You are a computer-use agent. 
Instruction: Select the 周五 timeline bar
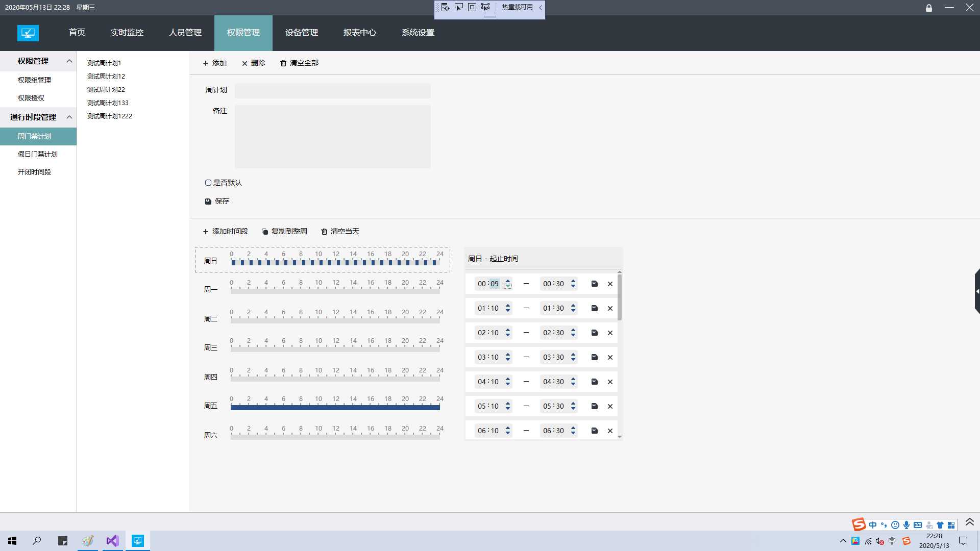coord(335,407)
